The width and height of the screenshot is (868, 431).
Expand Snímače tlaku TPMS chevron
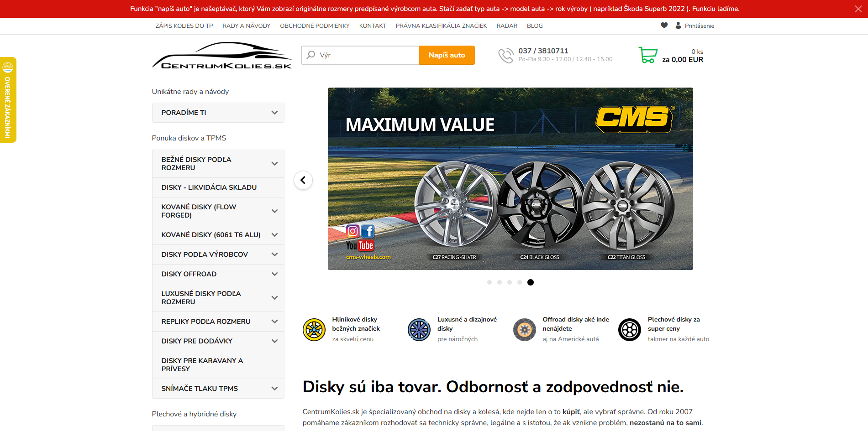click(x=274, y=389)
